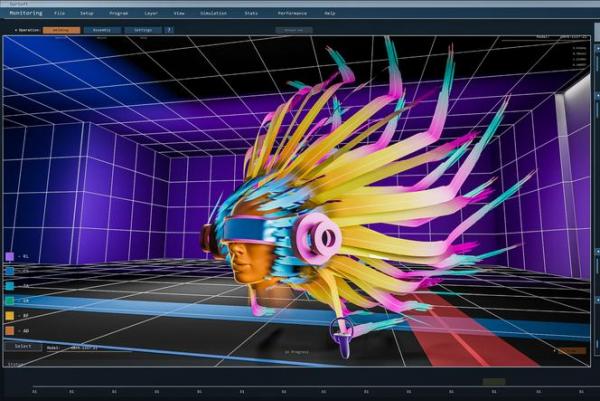Image resolution: width=600 pixels, height=401 pixels.
Task: Open the Layer menu
Action: pyautogui.click(x=150, y=14)
